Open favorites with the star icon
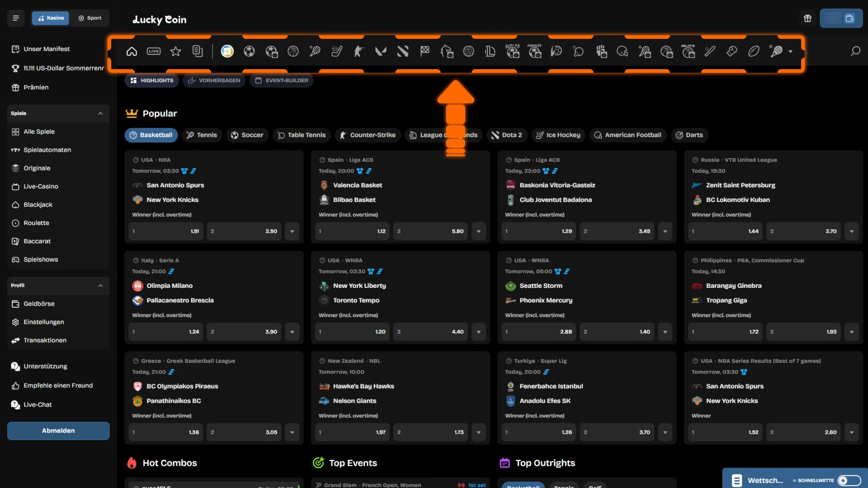This screenshot has height=488, width=868. coord(175,52)
